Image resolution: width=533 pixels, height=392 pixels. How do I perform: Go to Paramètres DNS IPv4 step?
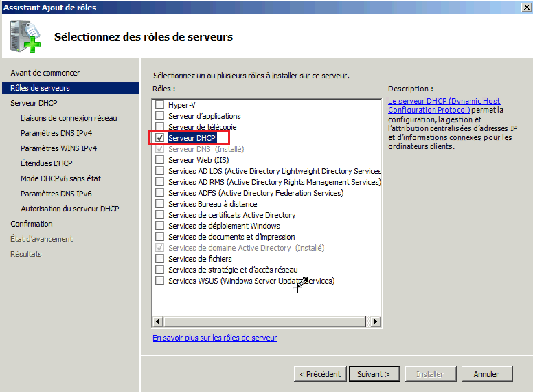tap(56, 133)
